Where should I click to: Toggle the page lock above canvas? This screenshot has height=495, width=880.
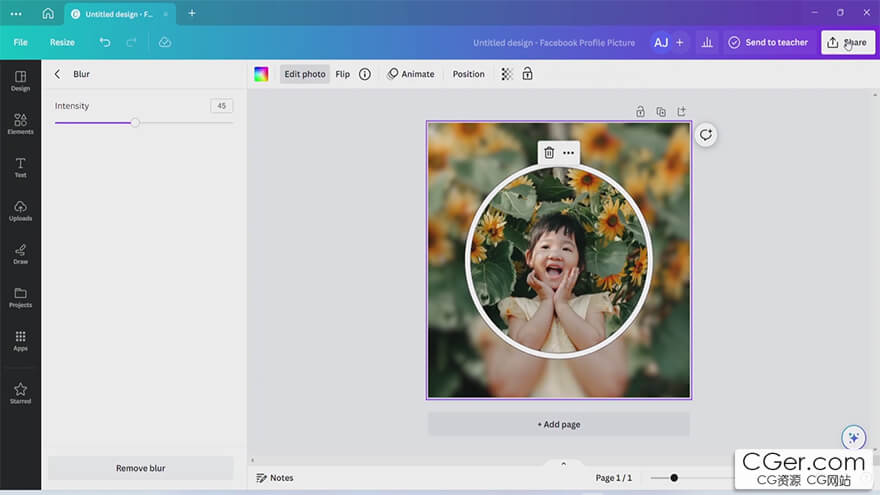[640, 112]
